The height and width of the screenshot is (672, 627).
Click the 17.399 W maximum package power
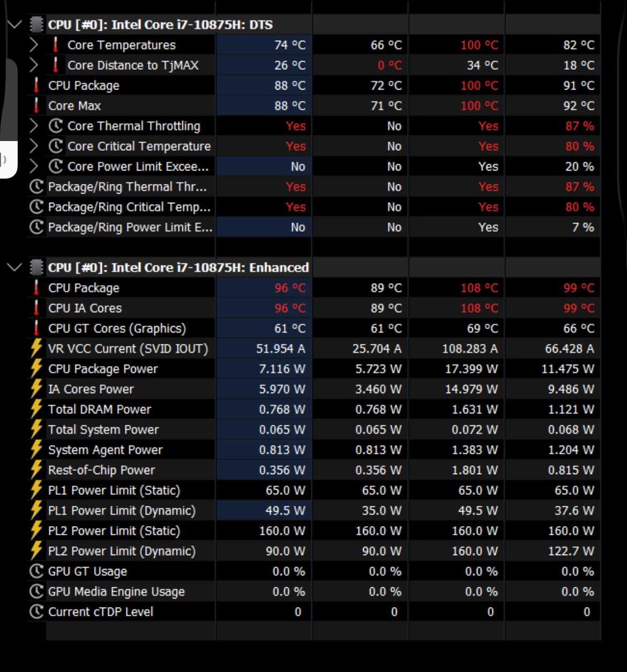coord(471,369)
